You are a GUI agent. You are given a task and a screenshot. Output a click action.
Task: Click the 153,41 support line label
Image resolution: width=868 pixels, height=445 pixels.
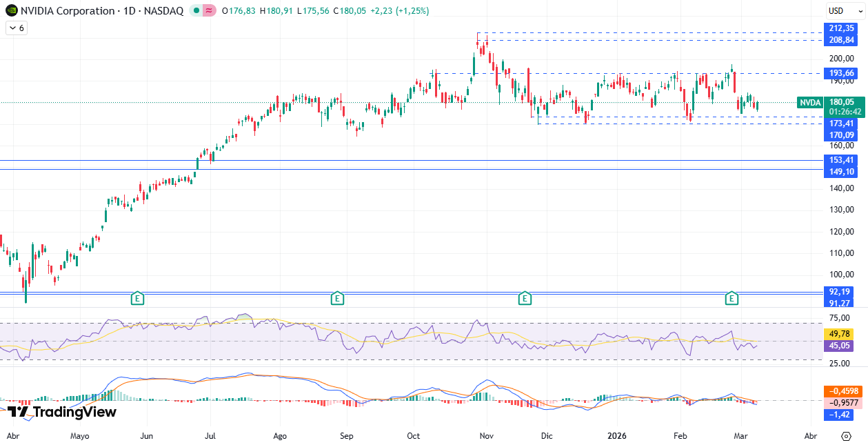(842, 160)
